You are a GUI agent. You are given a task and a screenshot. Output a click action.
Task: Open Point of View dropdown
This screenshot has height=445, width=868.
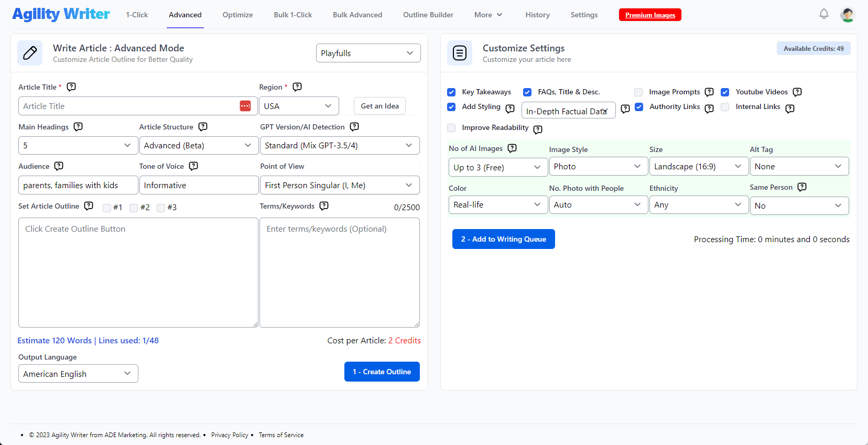[340, 185]
